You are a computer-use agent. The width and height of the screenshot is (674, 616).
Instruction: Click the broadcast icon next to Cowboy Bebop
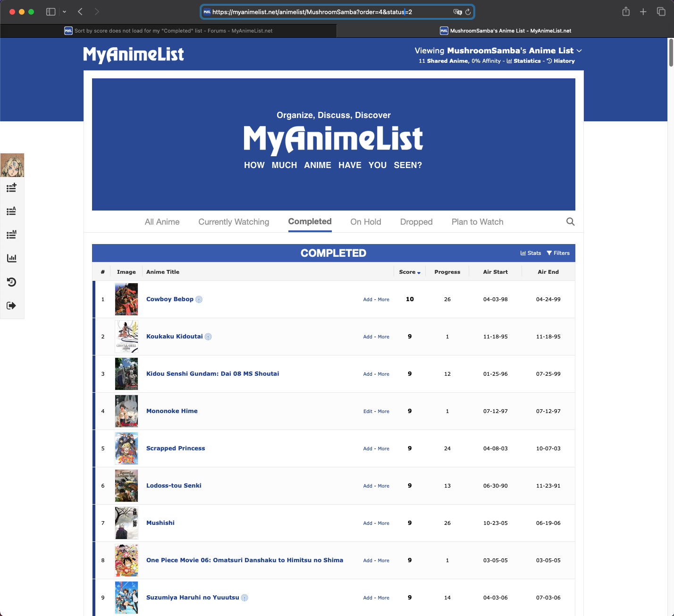coord(199,299)
